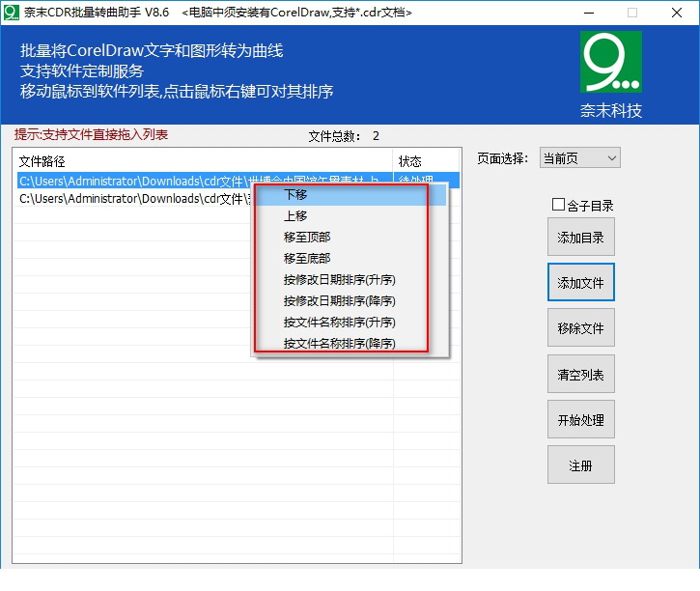Select the second file path row
Screen dimensions: 700x591
(134, 198)
